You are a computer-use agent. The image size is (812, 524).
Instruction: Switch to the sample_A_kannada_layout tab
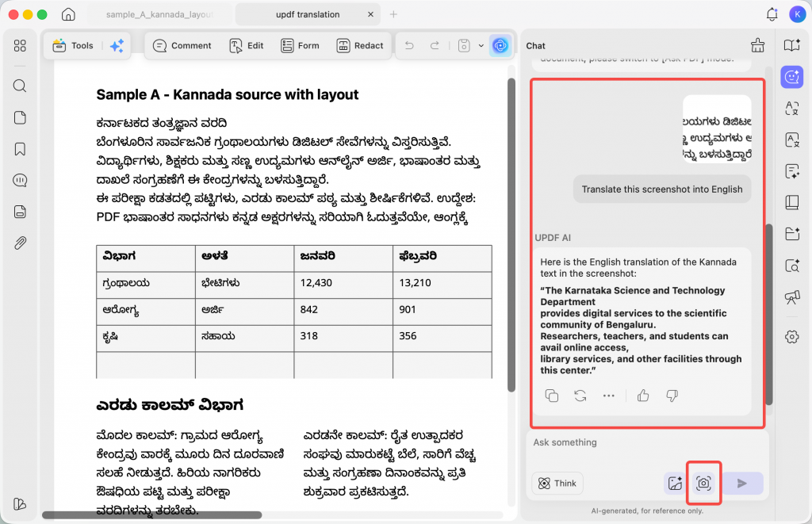(x=159, y=14)
